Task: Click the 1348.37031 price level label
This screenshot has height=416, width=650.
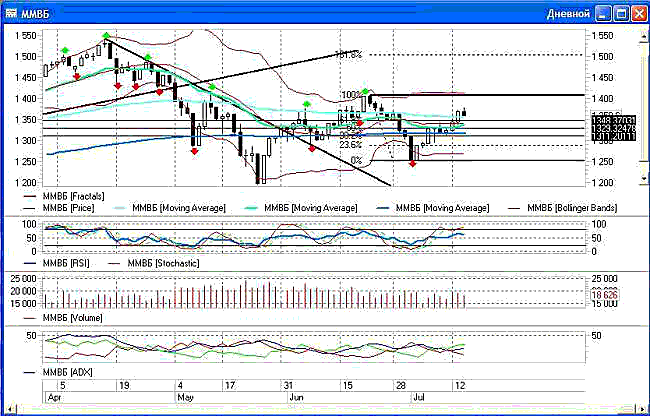Action: (x=612, y=120)
